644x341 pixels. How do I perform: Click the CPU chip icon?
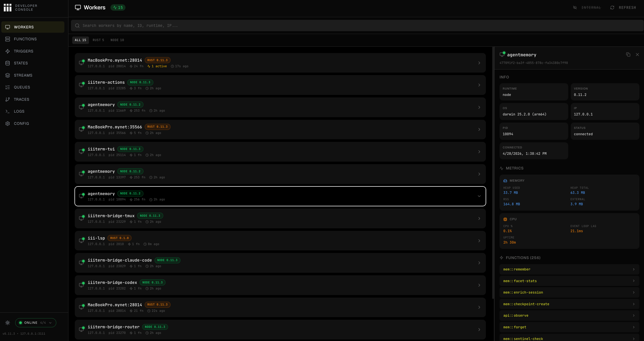click(505, 219)
